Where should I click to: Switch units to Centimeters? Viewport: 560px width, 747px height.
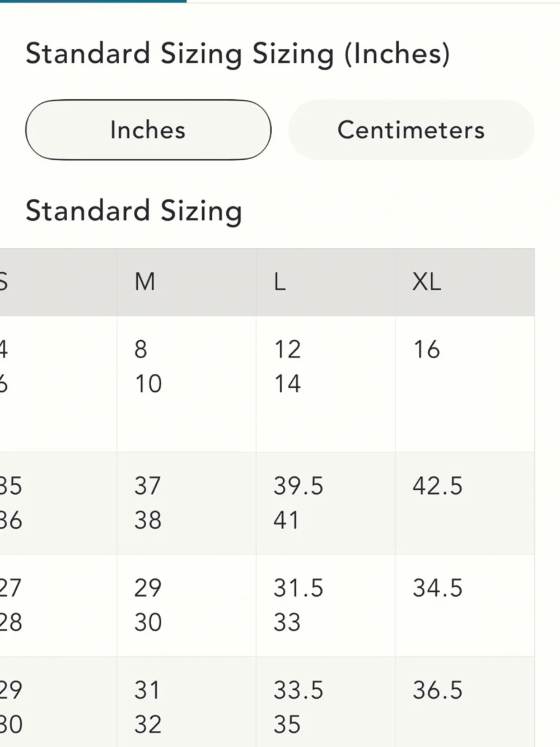pyautogui.click(x=411, y=130)
